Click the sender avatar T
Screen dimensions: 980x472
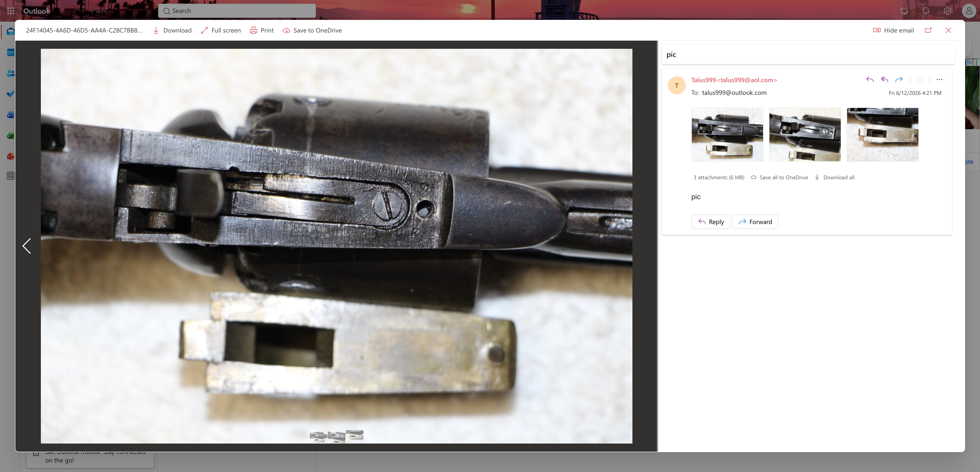tap(677, 85)
